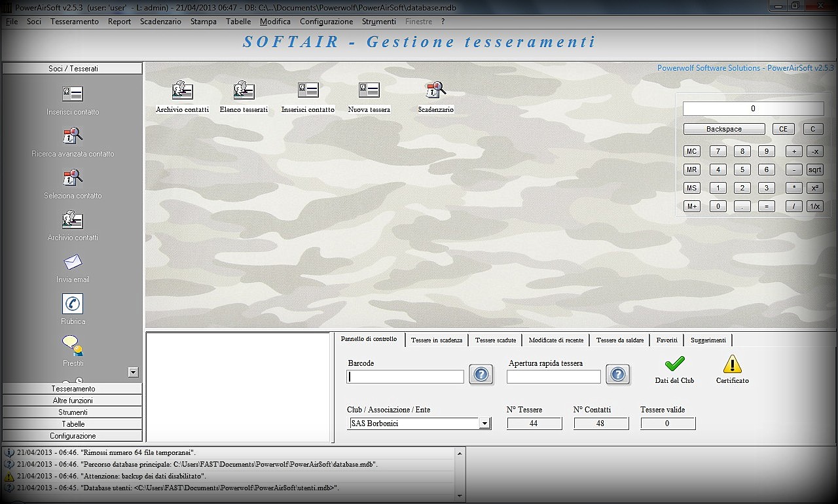Switch to the Modificate di recente tab

pos(556,340)
